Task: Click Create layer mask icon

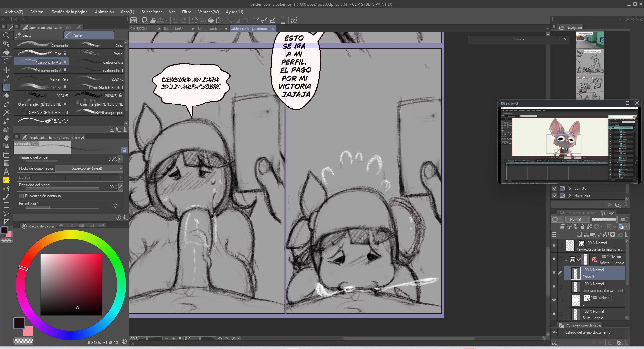Action: click(x=613, y=234)
